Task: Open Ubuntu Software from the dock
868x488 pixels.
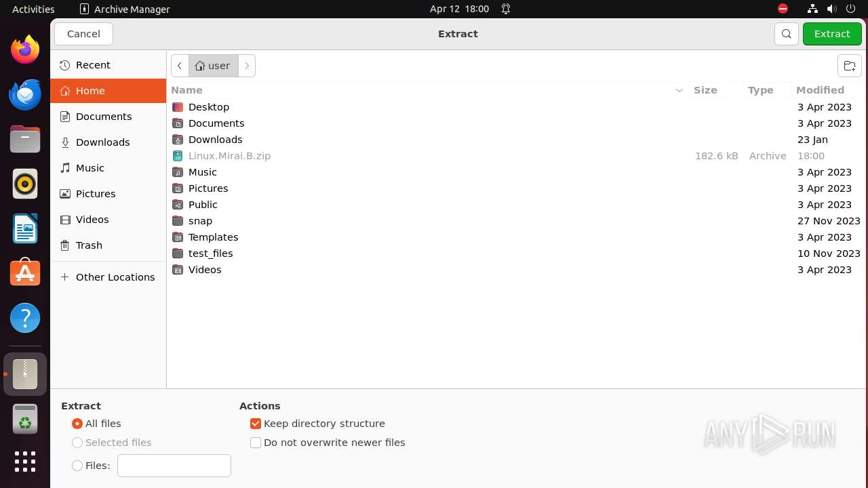Action: point(25,273)
